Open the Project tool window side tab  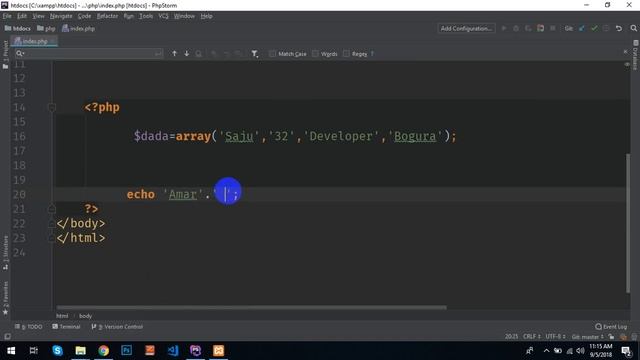coord(5,54)
